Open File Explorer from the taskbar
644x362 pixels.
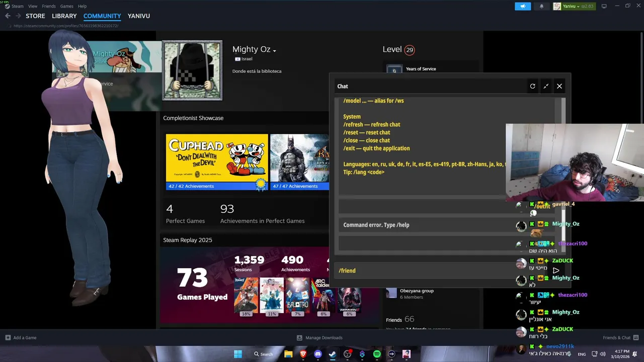click(x=288, y=354)
